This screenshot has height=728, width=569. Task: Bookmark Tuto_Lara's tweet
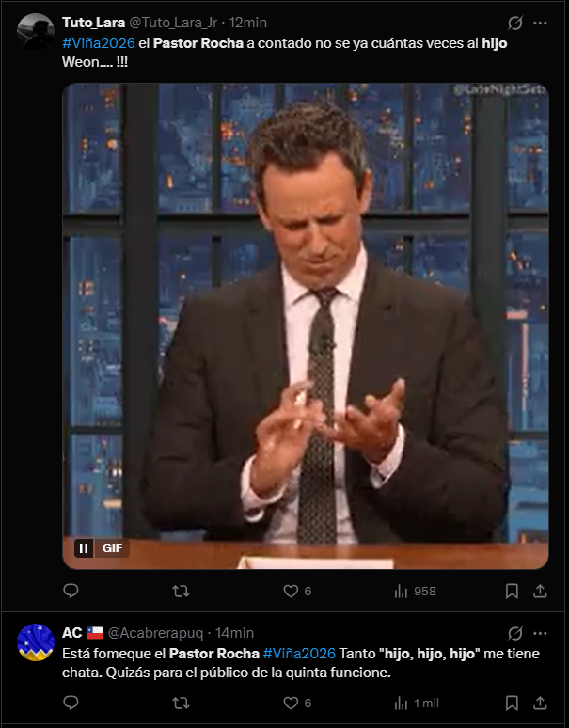point(512,591)
